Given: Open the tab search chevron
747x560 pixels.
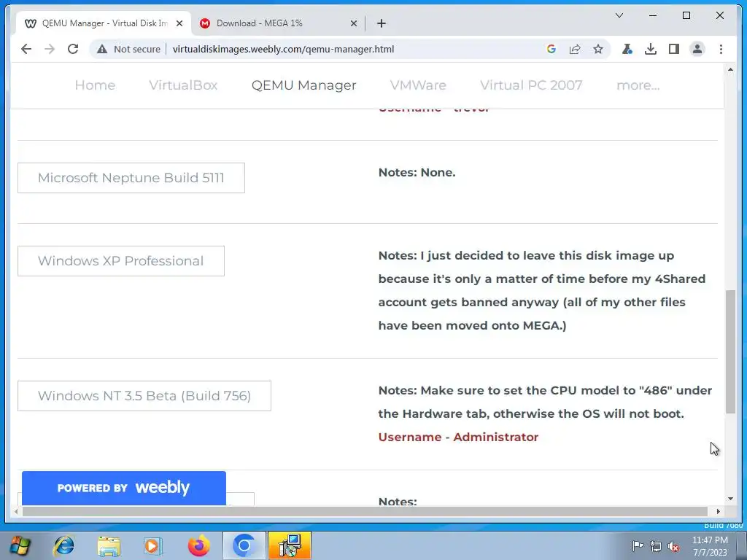Looking at the screenshot, I should (x=619, y=16).
